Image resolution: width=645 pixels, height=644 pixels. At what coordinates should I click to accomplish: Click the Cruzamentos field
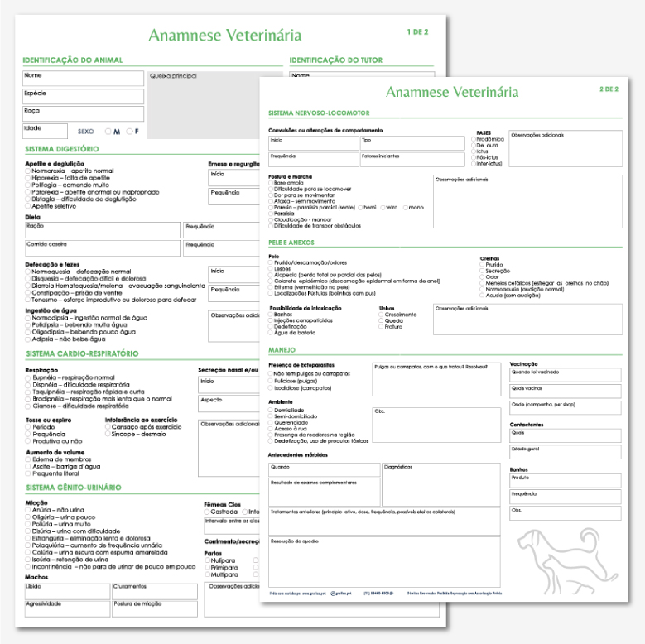tap(155, 591)
